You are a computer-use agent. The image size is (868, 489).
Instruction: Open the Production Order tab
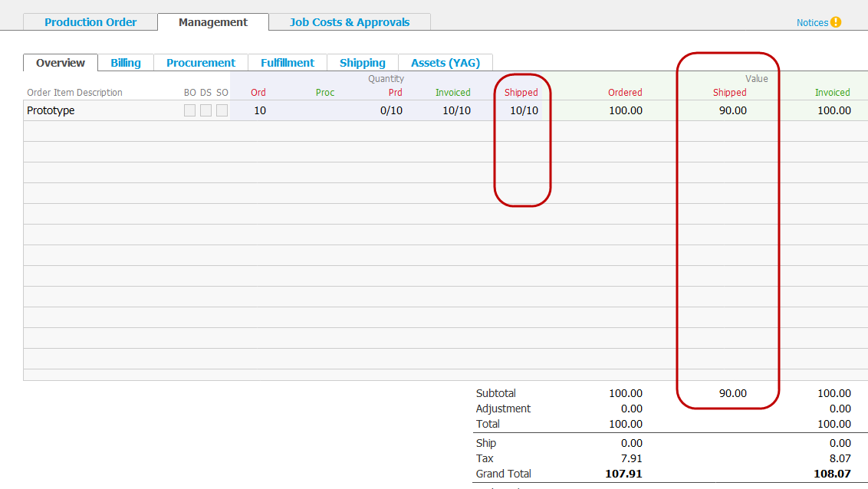point(90,22)
